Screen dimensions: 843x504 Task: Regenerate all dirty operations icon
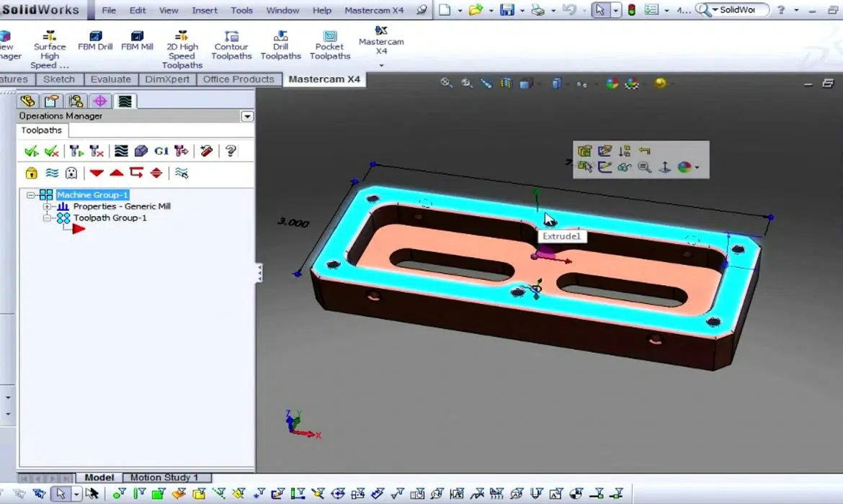(x=97, y=151)
